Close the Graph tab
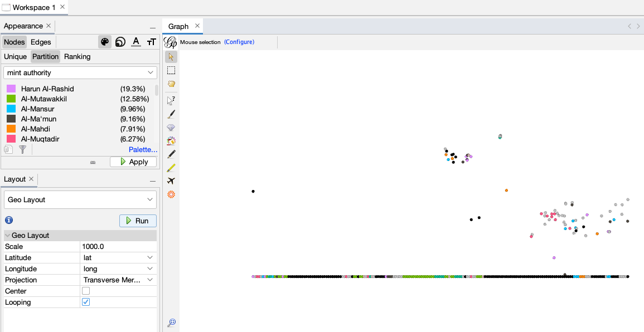The image size is (644, 332). tap(197, 26)
